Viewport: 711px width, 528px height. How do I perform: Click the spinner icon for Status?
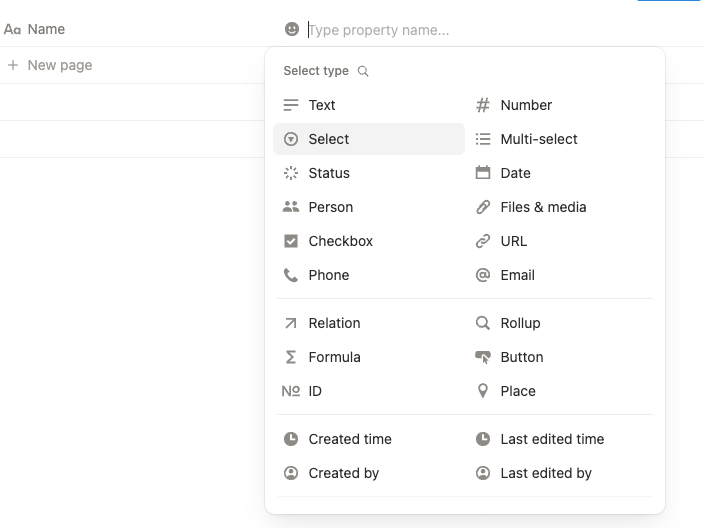[x=291, y=173]
